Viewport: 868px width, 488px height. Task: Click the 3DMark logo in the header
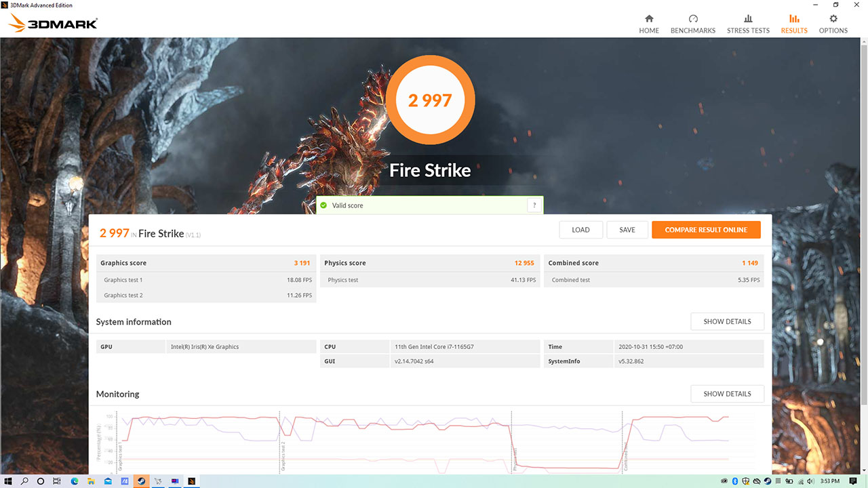click(53, 24)
